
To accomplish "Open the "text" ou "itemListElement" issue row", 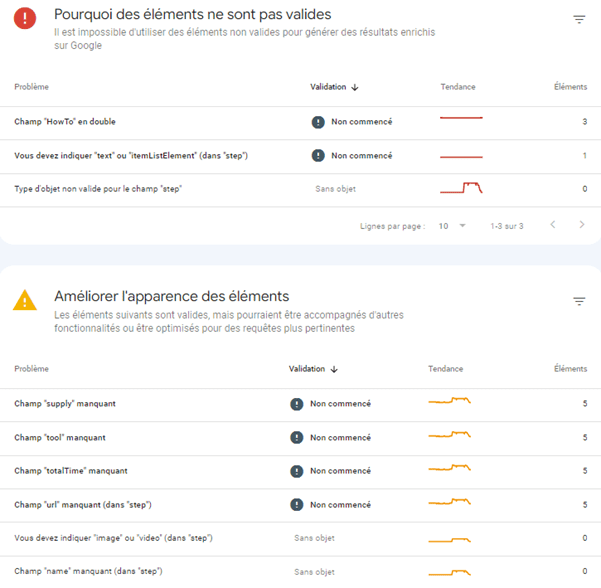I will (300, 157).
